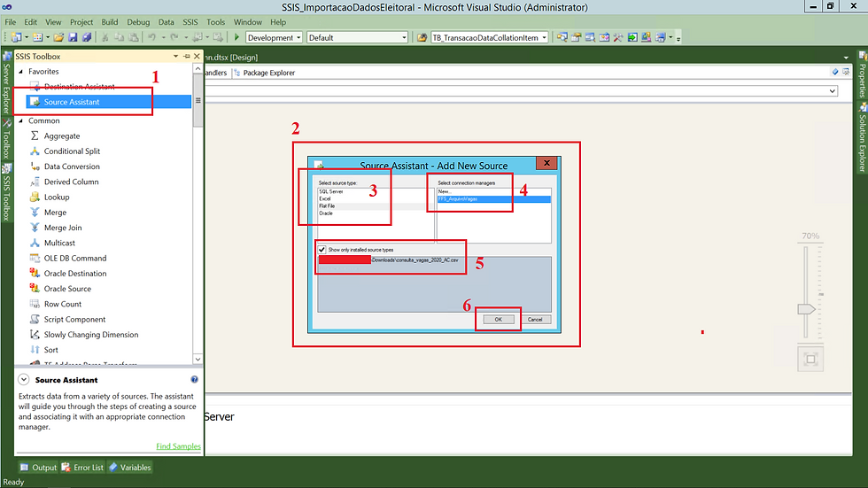Screen dimensions: 868x488
Task: Click the Undo arrow icon
Action: pos(151,37)
